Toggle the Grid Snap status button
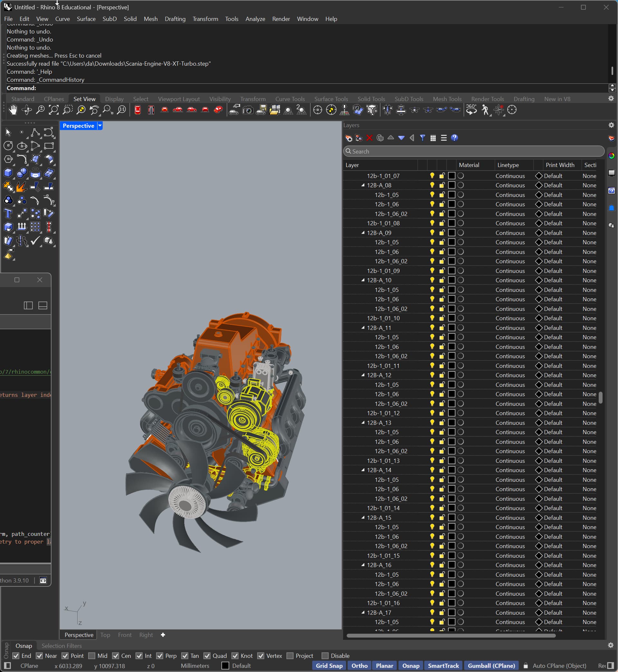Viewport: 618px width, 672px height. (329, 666)
